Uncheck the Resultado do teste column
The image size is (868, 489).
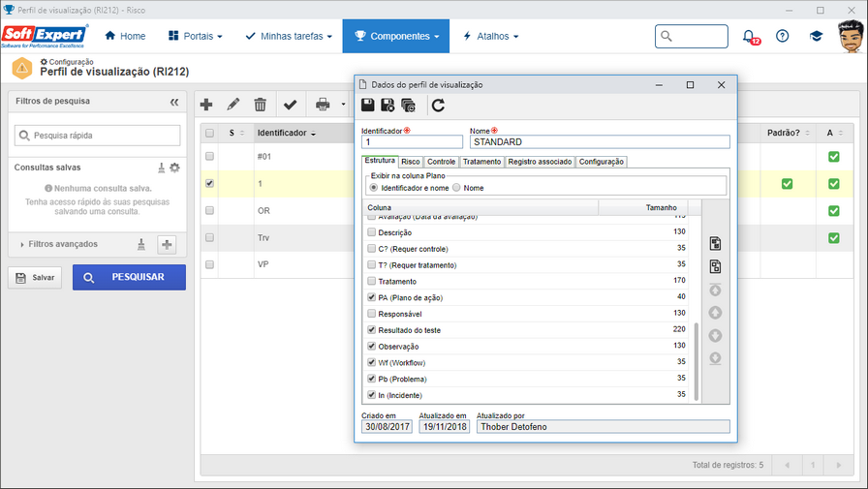(x=371, y=329)
